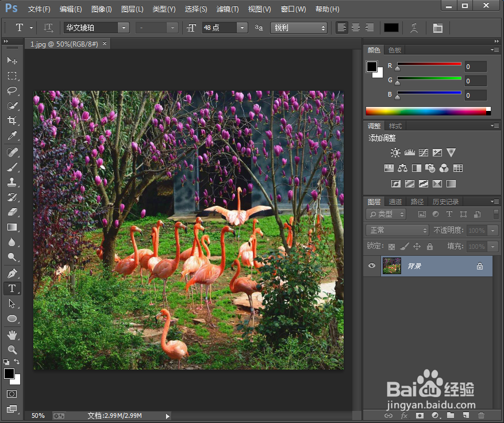Viewport: 504px width, 423px height.
Task: Select the Horizontal Type tool in toolbox
Action: point(12,289)
